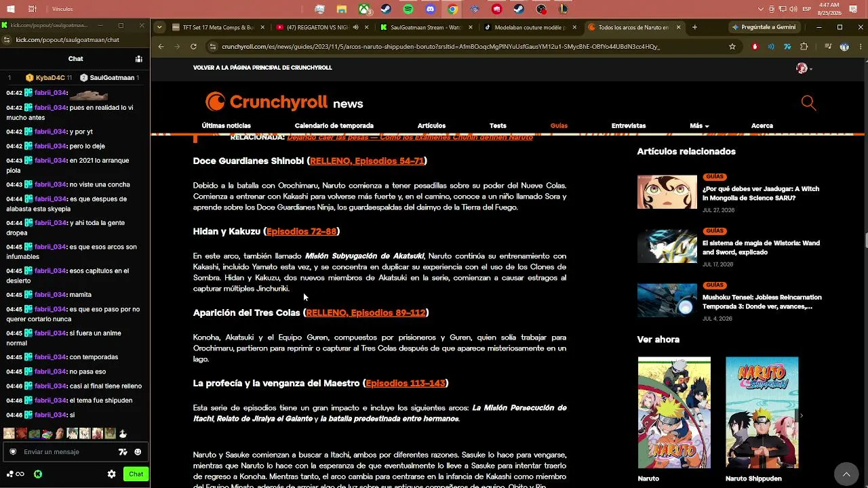Close the TFT Set 17 tab

[x=261, y=27]
